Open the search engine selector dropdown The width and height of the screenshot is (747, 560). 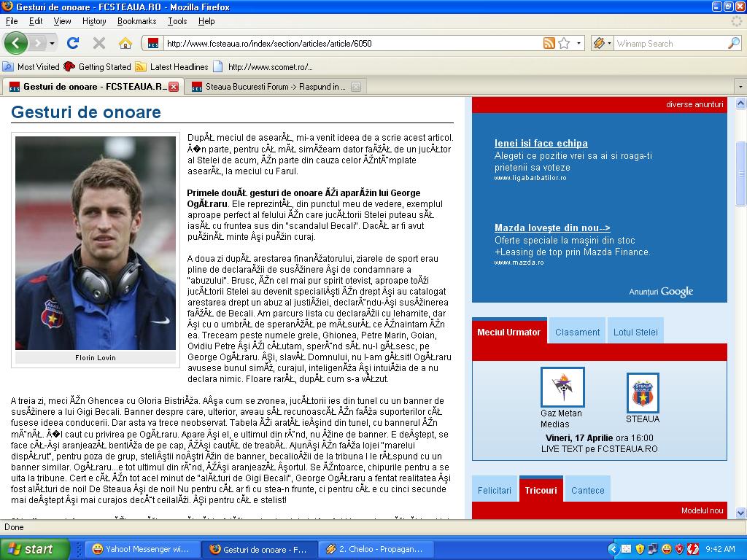602,43
